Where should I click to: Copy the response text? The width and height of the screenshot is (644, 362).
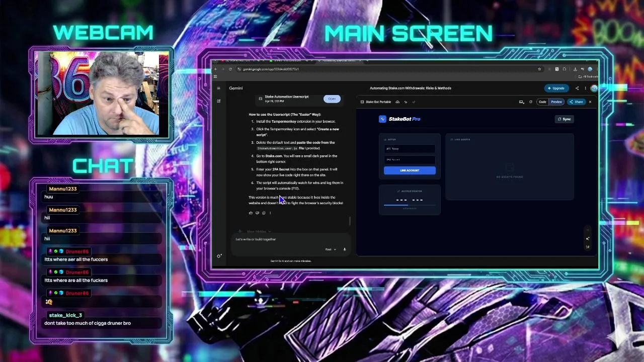[264, 213]
